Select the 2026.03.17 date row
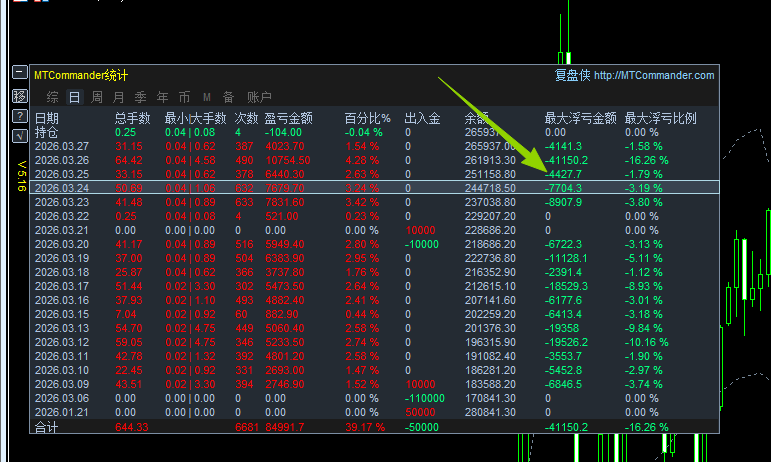Screen dimensions: 771x462 374,286
